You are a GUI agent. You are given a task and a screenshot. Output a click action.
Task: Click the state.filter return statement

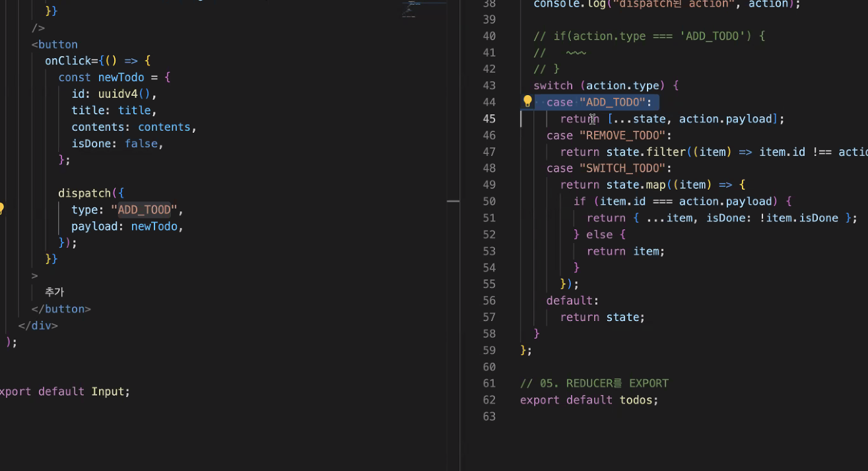tap(714, 151)
